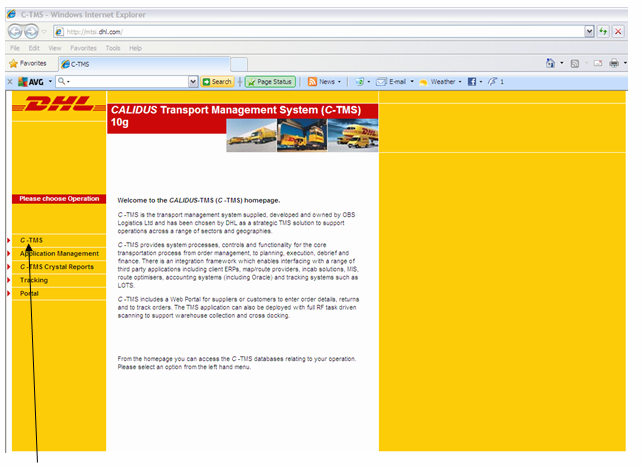Image resolution: width=642 pixels, height=466 pixels.
Task: Click the Page Status button
Action: 270,82
